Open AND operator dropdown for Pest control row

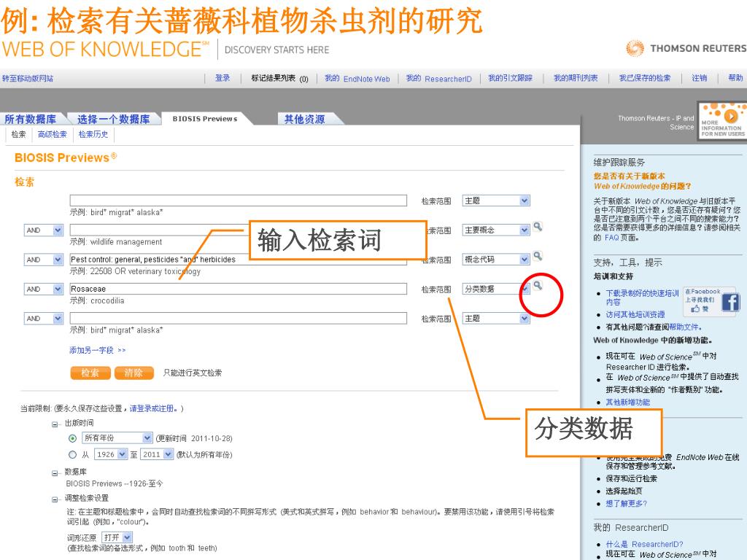tap(43, 260)
